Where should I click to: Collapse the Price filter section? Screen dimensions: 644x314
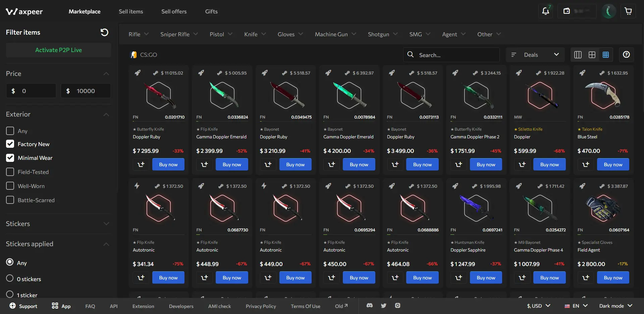(106, 74)
